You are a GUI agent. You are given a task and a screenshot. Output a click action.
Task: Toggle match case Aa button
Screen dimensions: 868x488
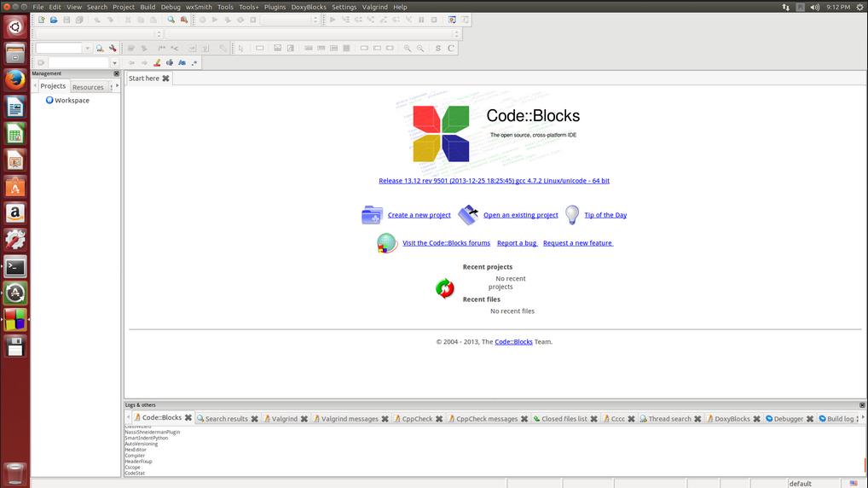point(182,62)
